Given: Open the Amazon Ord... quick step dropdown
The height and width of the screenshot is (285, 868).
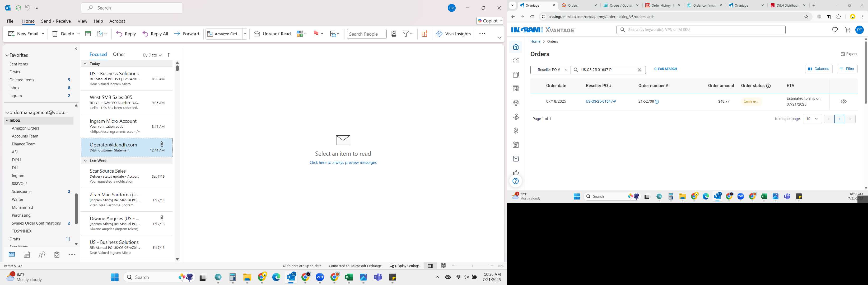Looking at the screenshot, I should click(245, 34).
